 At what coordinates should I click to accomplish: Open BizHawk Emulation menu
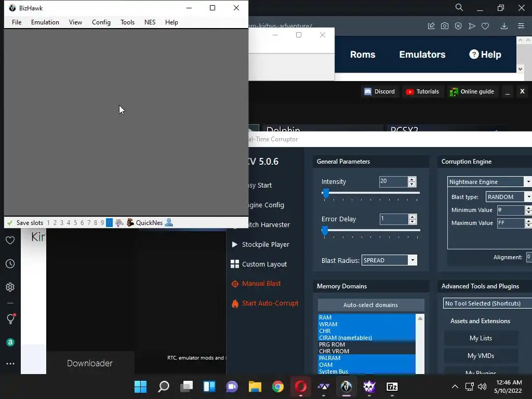pyautogui.click(x=45, y=22)
